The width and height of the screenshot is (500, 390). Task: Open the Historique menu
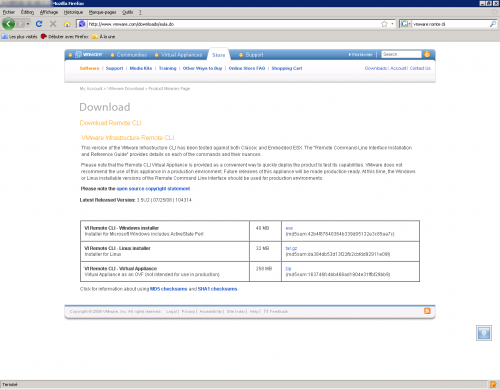[73, 12]
